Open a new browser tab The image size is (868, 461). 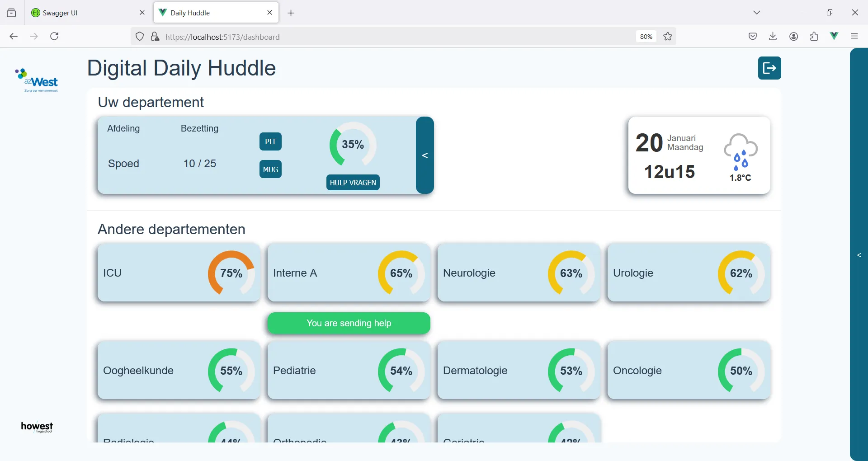point(291,13)
